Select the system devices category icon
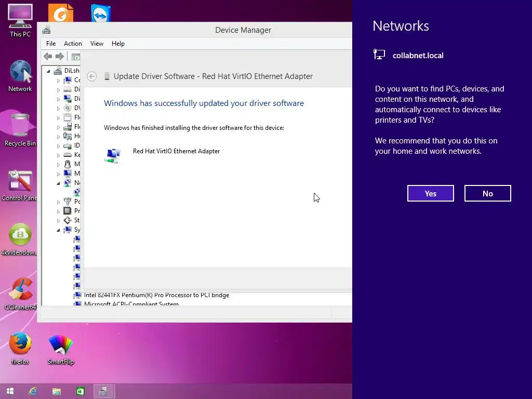This screenshot has height=399, width=532. (x=68, y=230)
